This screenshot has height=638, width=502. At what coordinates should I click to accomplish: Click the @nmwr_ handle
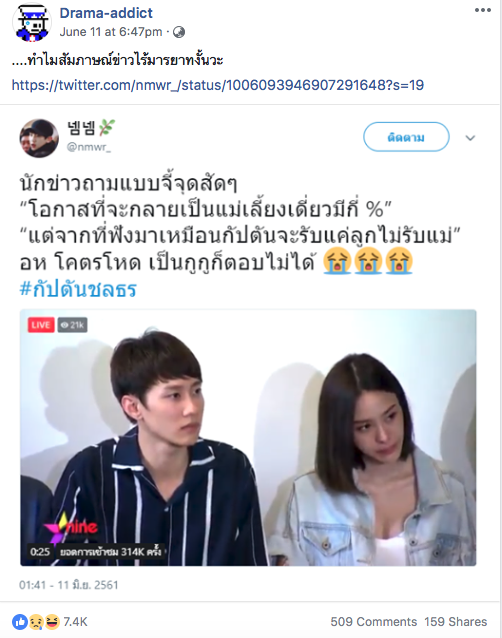pos(89,147)
